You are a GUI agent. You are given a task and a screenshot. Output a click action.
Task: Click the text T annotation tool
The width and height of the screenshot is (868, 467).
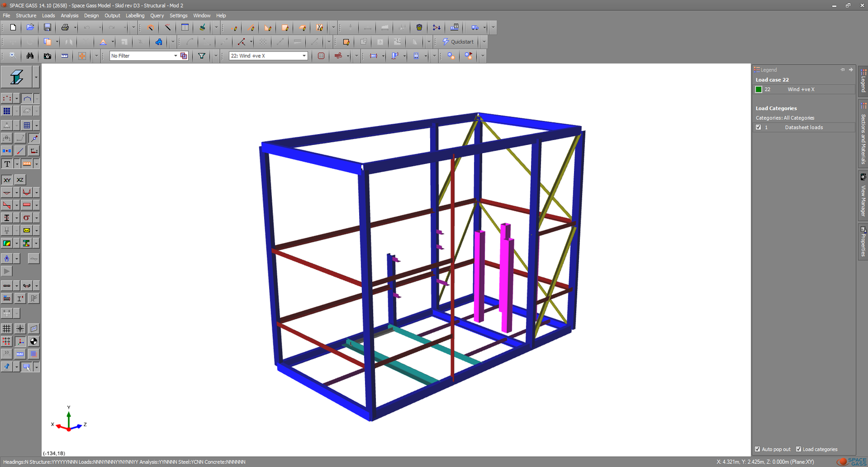coord(7,164)
